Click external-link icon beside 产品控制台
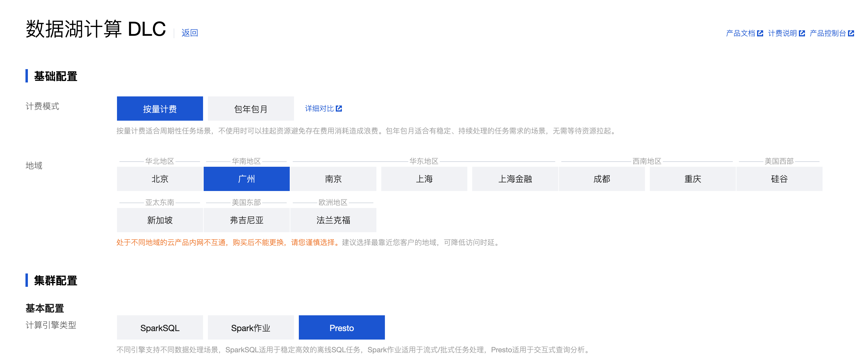The height and width of the screenshot is (362, 868). [x=851, y=33]
